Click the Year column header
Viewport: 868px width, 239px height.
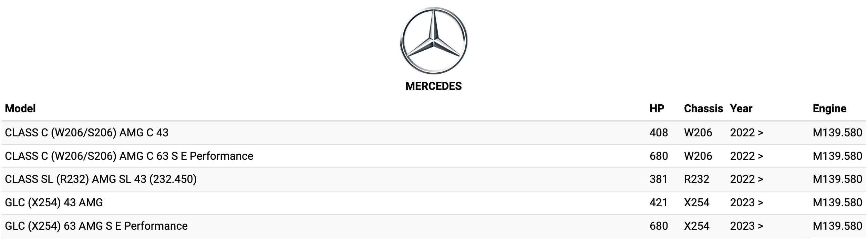741,108
